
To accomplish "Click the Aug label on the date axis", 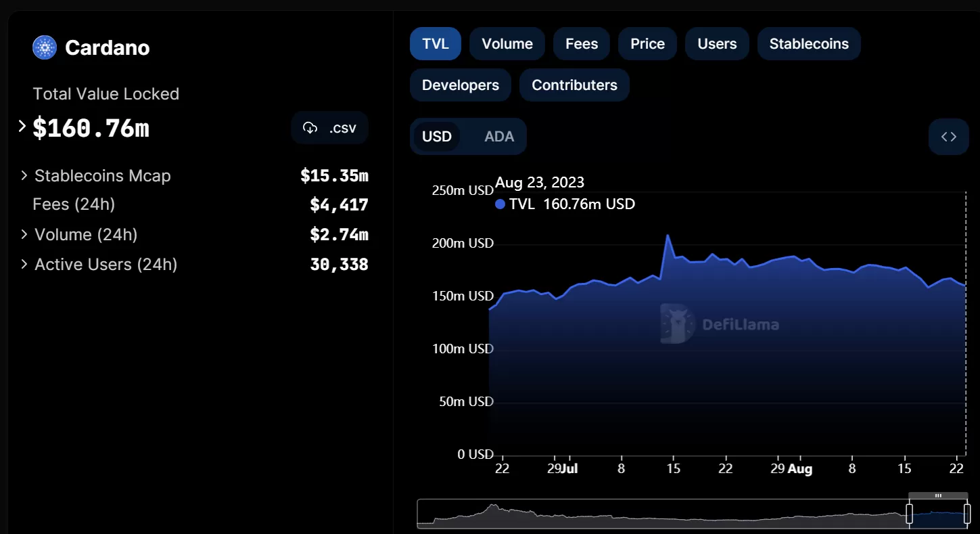I will point(800,469).
